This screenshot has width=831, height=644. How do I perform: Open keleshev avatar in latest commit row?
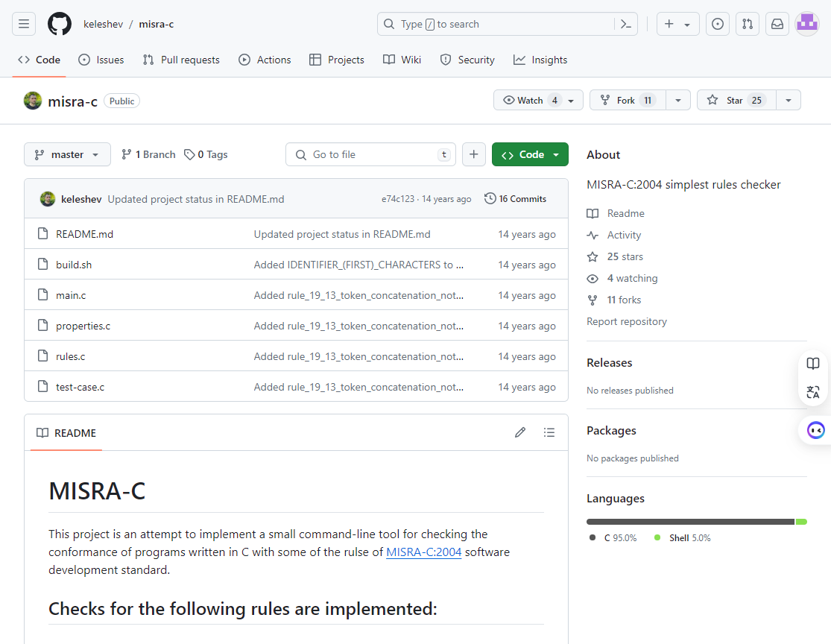[x=48, y=199]
